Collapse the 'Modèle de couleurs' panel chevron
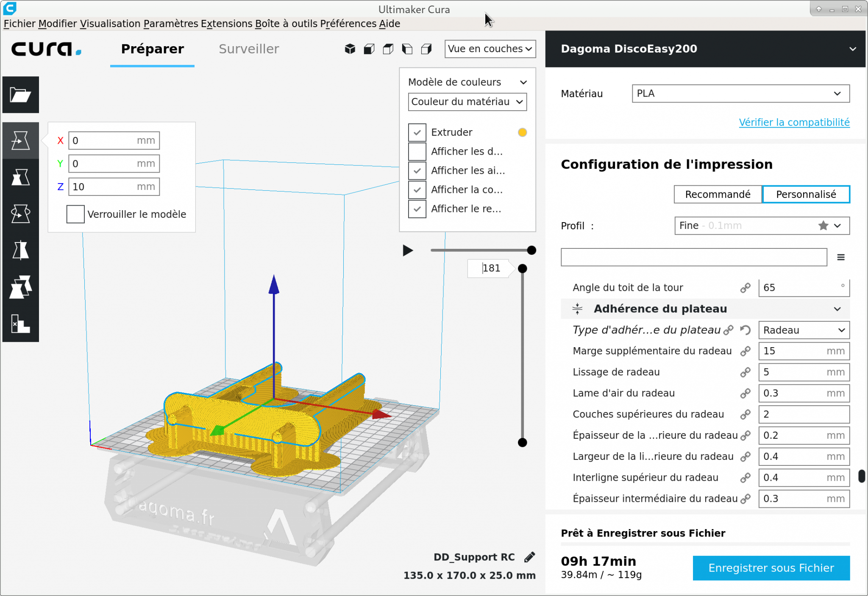868x596 pixels. click(523, 82)
